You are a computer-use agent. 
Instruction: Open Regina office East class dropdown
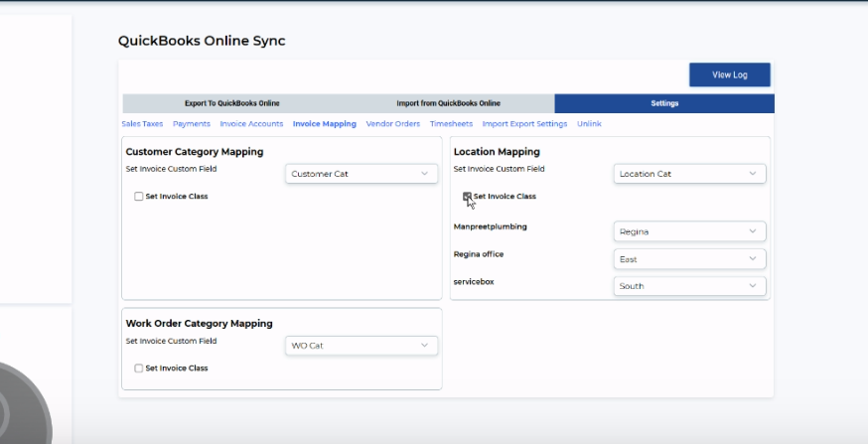point(690,259)
